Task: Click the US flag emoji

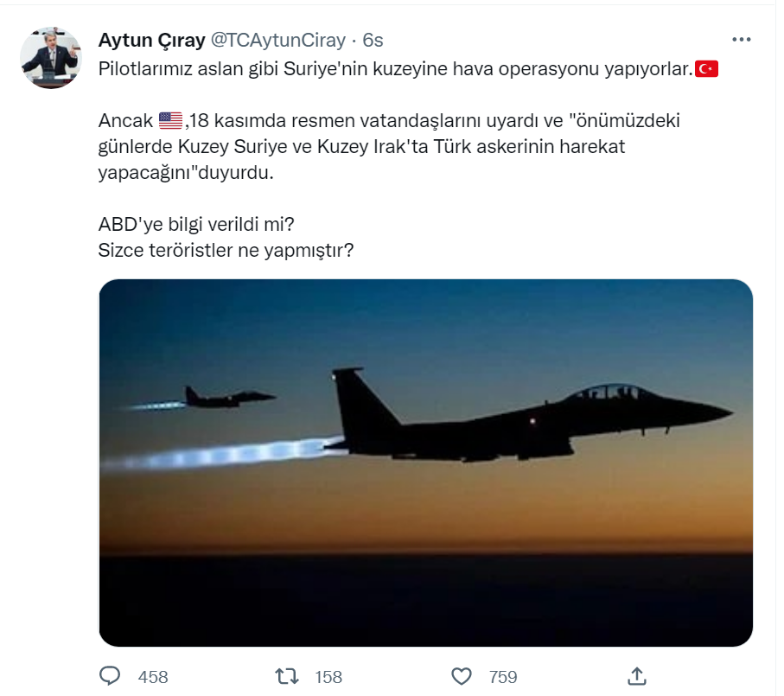Action: click(x=171, y=121)
